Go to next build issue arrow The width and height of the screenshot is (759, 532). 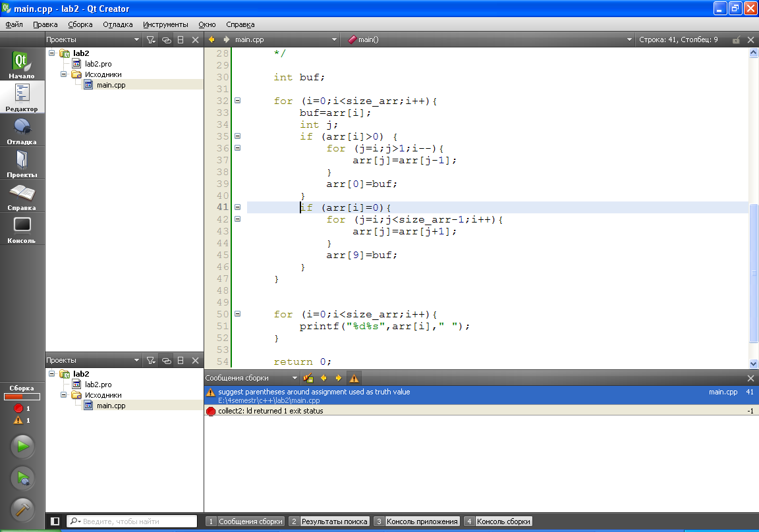click(339, 379)
